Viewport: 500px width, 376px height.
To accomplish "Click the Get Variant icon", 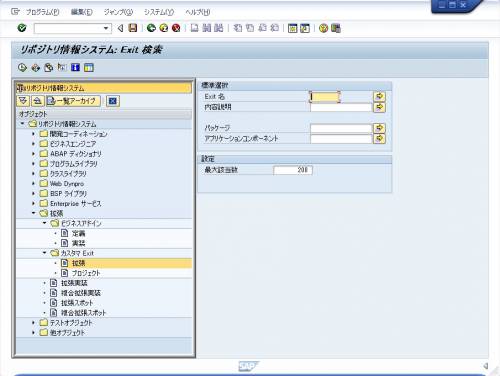I will tap(49, 68).
